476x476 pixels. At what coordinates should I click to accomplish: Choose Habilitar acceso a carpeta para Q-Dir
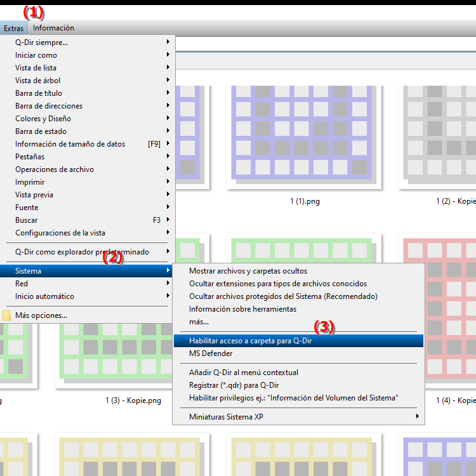coord(298,341)
